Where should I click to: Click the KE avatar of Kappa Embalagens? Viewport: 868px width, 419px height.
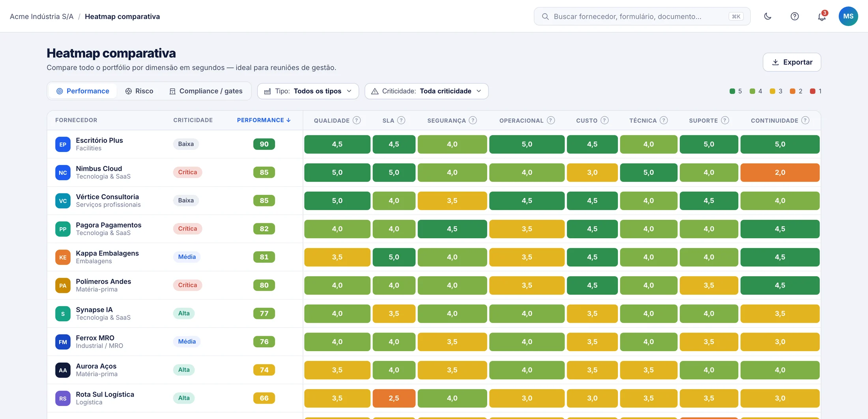tap(63, 257)
